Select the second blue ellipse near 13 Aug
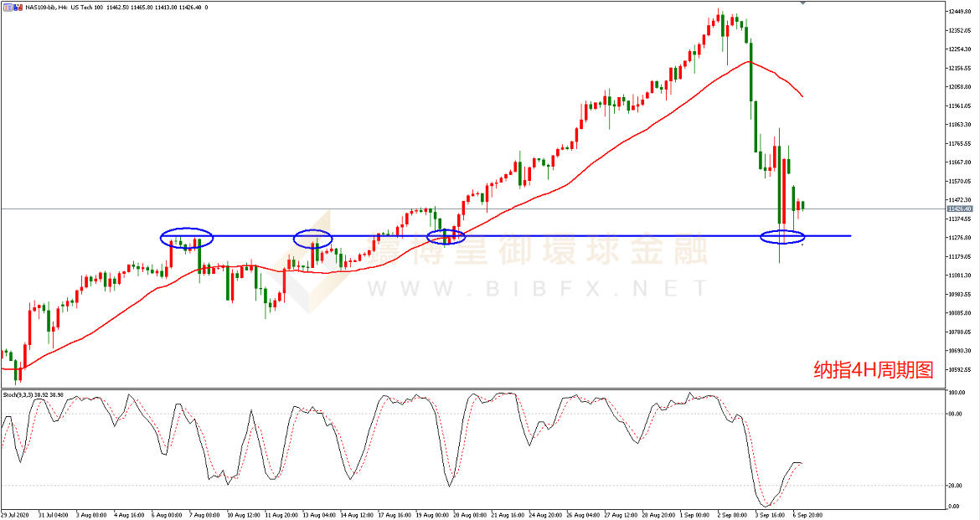The width and height of the screenshot is (980, 520). [x=312, y=239]
